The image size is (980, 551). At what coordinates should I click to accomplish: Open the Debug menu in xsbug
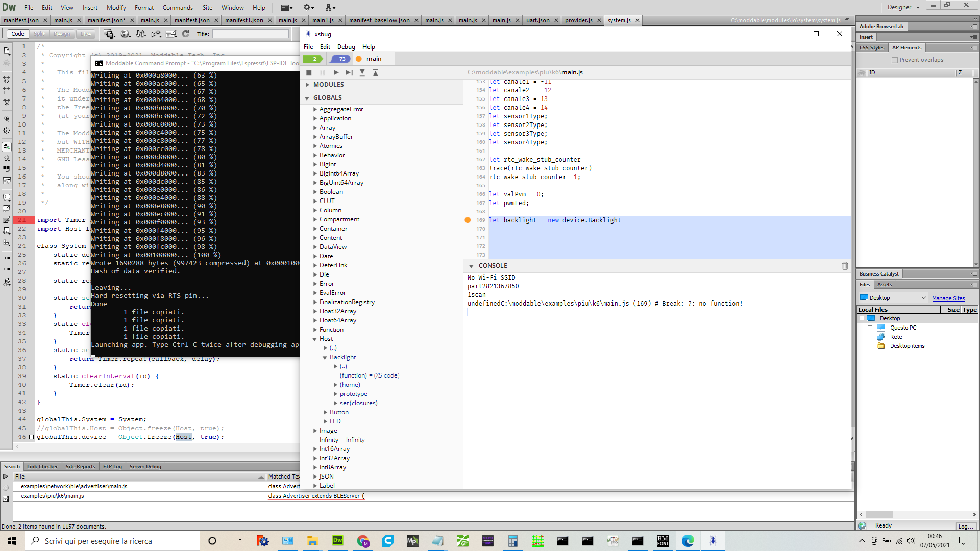[x=346, y=46]
